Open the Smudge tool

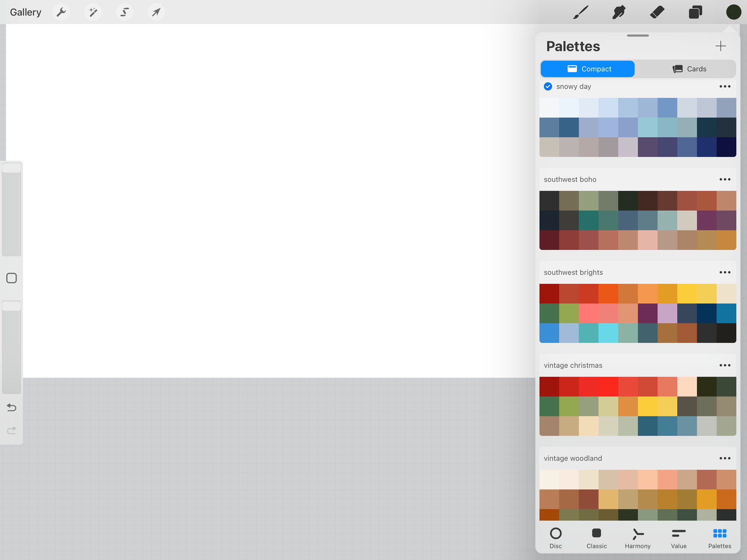[x=619, y=12]
